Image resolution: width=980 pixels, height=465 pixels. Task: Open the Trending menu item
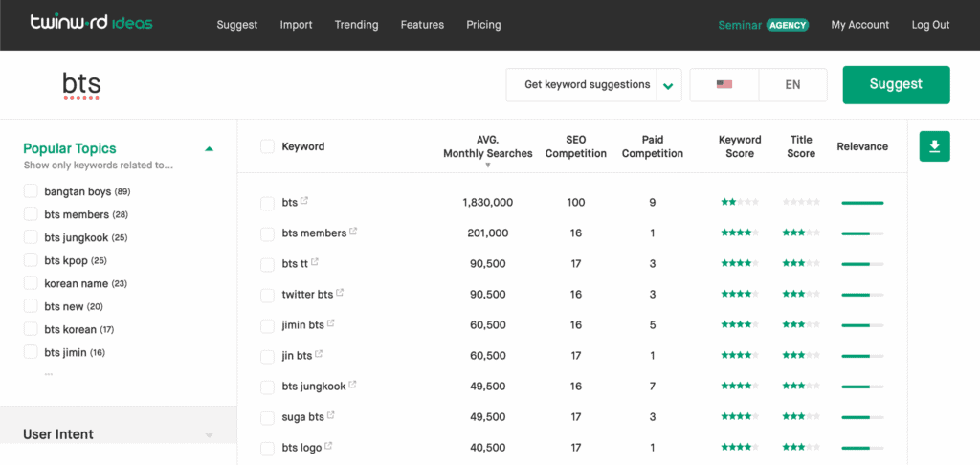pyautogui.click(x=356, y=25)
